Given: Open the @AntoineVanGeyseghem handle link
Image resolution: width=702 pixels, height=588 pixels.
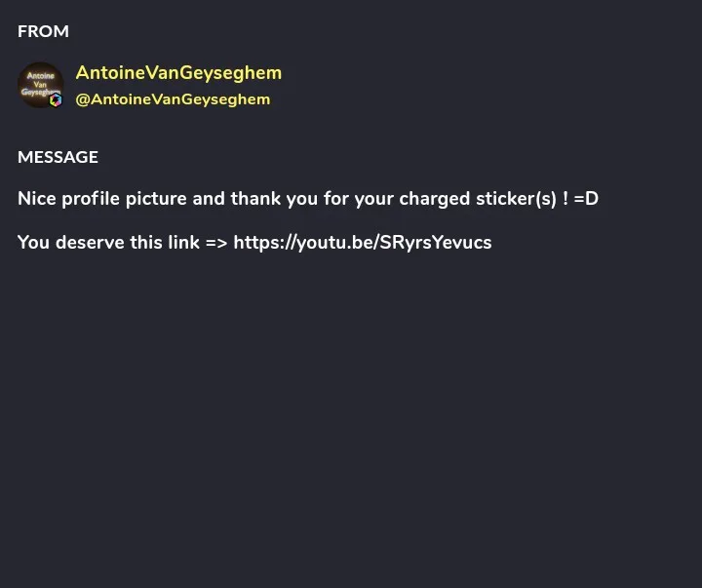Looking at the screenshot, I should (x=173, y=99).
